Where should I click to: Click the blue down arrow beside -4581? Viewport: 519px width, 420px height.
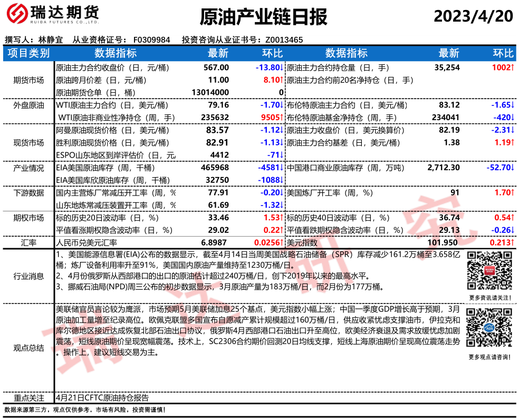click(x=282, y=168)
